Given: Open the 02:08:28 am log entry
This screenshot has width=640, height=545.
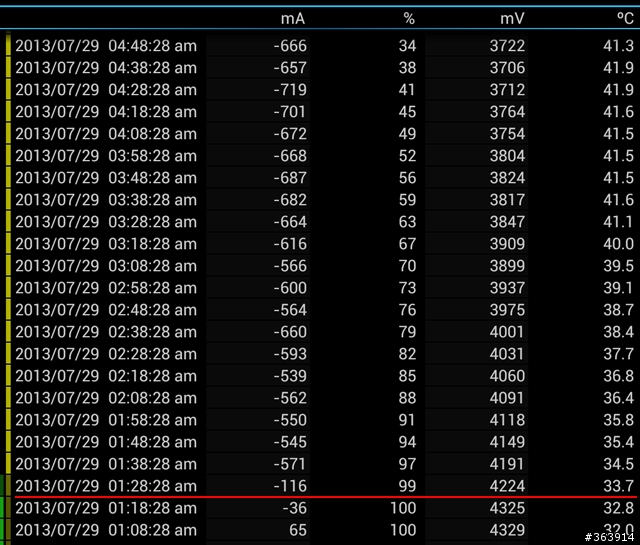Looking at the screenshot, I should (x=320, y=398).
